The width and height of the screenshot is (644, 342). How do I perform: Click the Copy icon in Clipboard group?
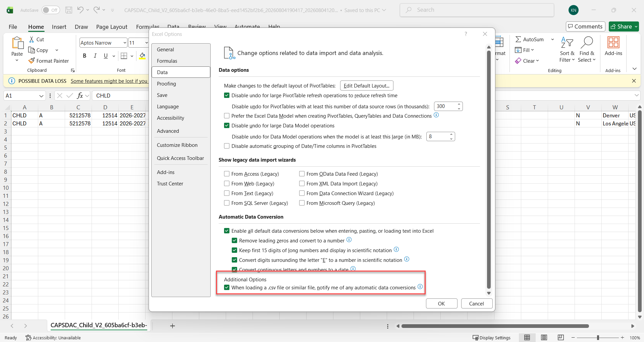tap(32, 50)
